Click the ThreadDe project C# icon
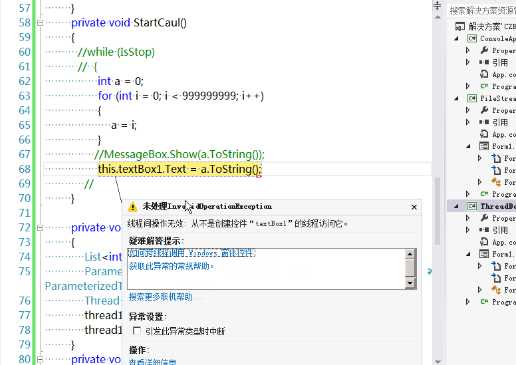Viewport: 516px width, 365px height. [x=472, y=206]
